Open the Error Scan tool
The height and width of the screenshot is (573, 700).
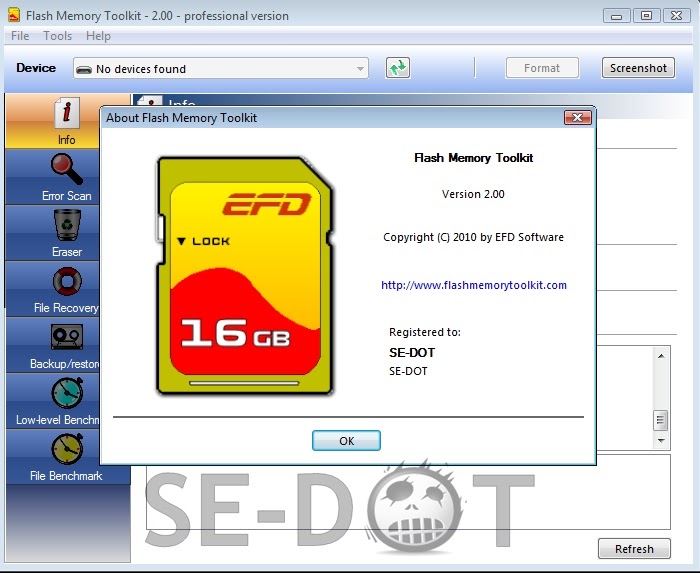tap(53, 177)
